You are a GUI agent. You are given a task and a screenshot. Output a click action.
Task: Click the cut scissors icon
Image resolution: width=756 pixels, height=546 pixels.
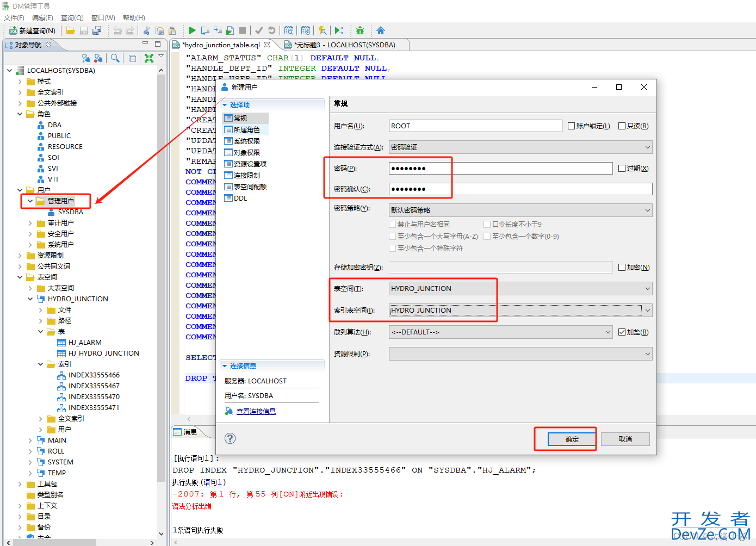(x=147, y=30)
